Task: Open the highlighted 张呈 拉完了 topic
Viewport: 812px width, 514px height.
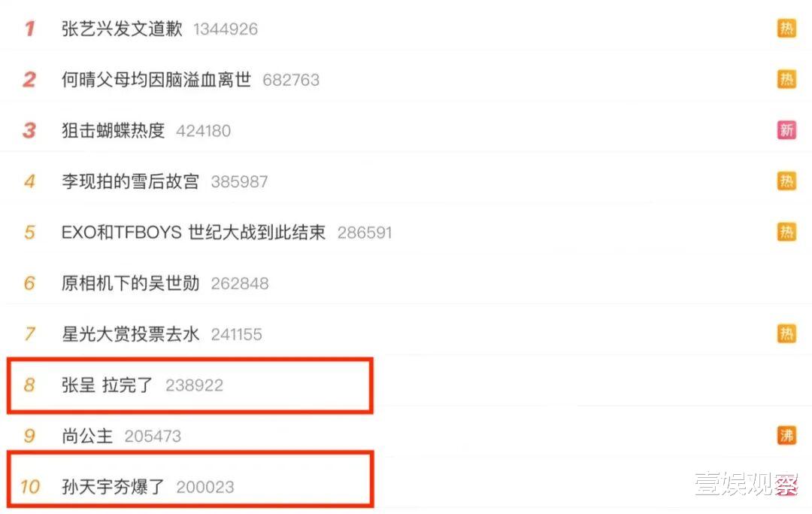Action: click(x=108, y=385)
